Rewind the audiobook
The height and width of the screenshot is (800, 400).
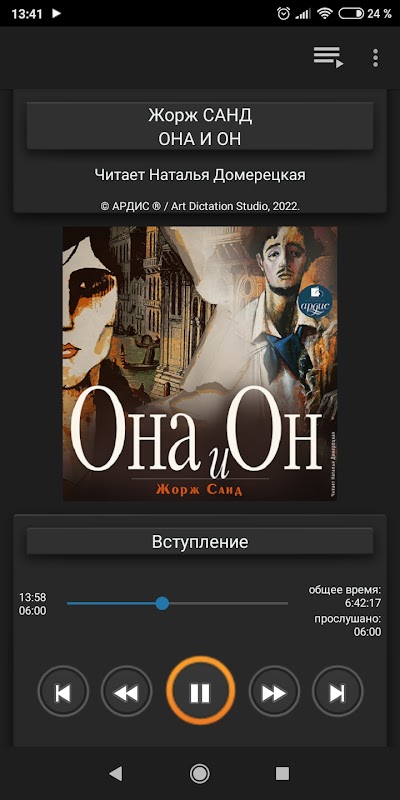point(126,692)
